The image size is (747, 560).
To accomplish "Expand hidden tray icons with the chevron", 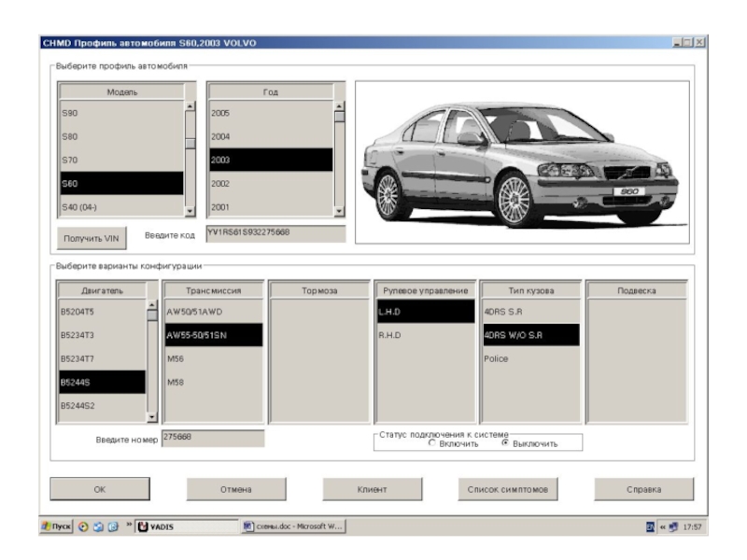I will [x=662, y=527].
